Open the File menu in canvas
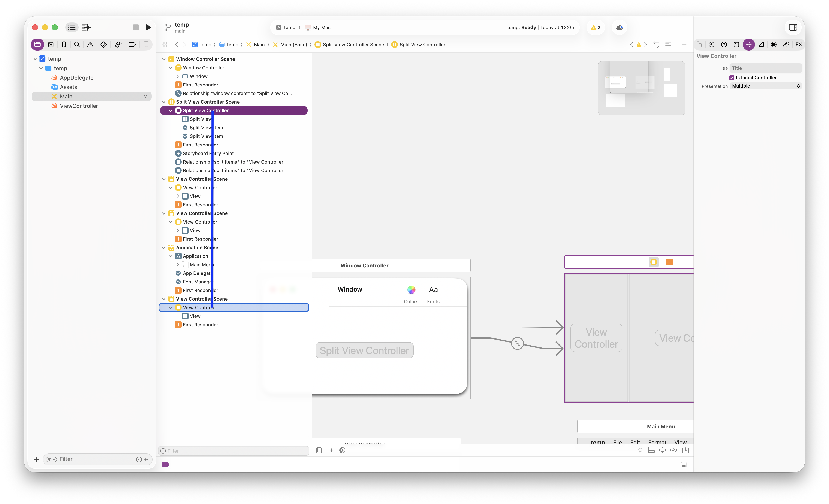Image resolution: width=829 pixels, height=504 pixels. (617, 442)
